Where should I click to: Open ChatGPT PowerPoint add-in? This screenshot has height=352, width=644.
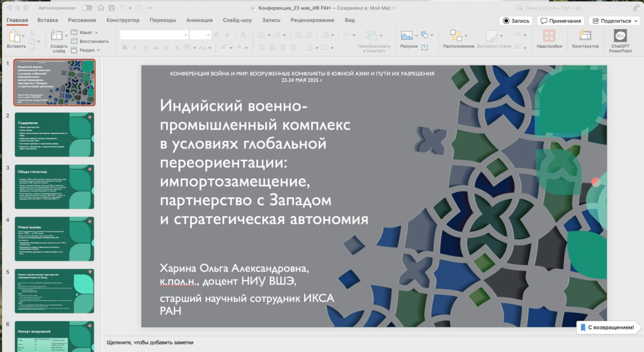click(x=620, y=41)
